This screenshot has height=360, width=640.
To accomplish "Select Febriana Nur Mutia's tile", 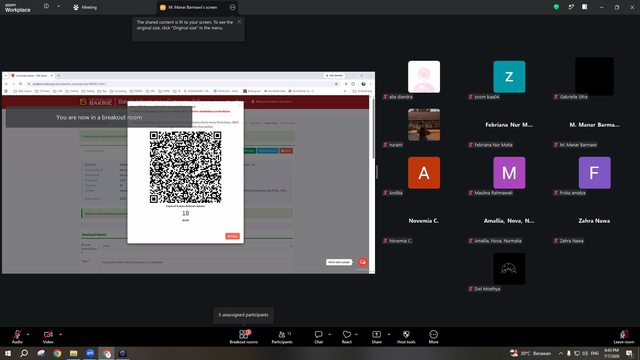I will point(509,125).
